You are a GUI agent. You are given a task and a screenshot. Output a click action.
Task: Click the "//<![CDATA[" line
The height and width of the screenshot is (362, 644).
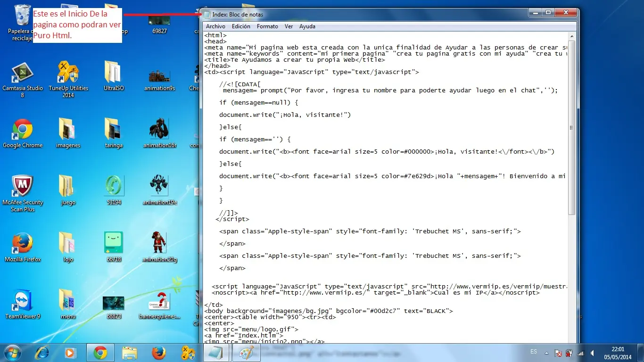[240, 84]
